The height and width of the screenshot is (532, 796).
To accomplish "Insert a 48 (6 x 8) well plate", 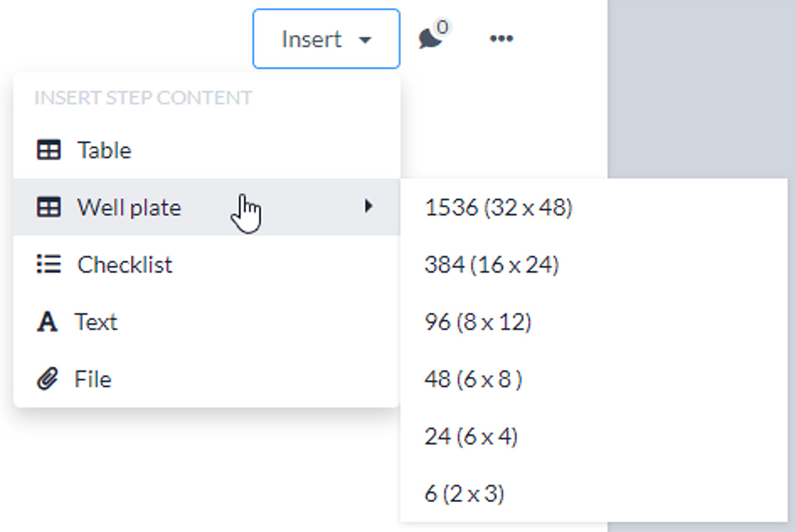I will pos(473,379).
